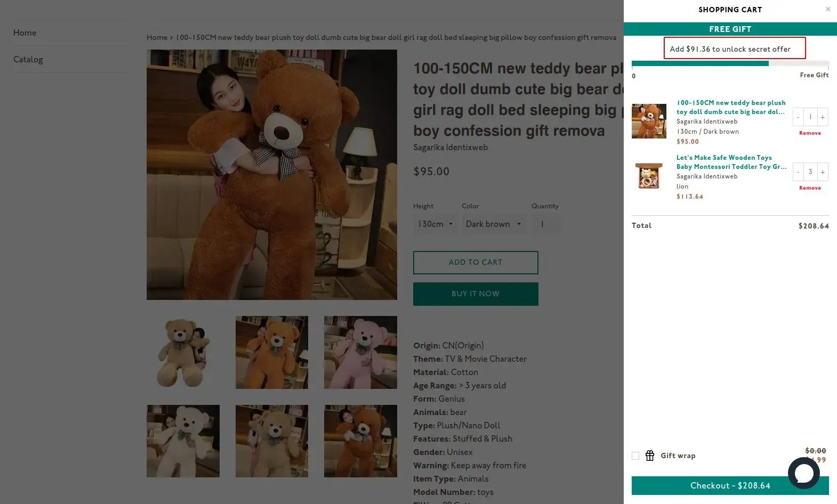
Task: Open the Color dropdown showing Dark brown
Action: 494,224
